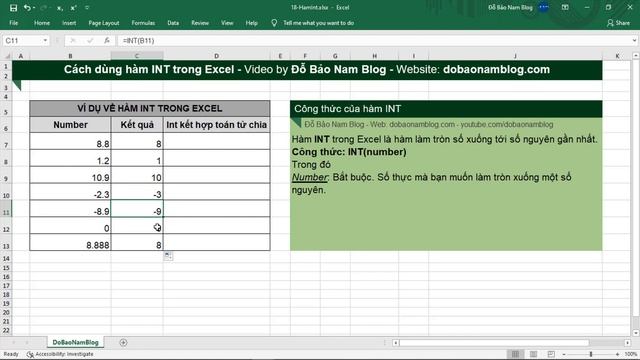Open the View ribbon tab
The image size is (640, 360).
[227, 23]
